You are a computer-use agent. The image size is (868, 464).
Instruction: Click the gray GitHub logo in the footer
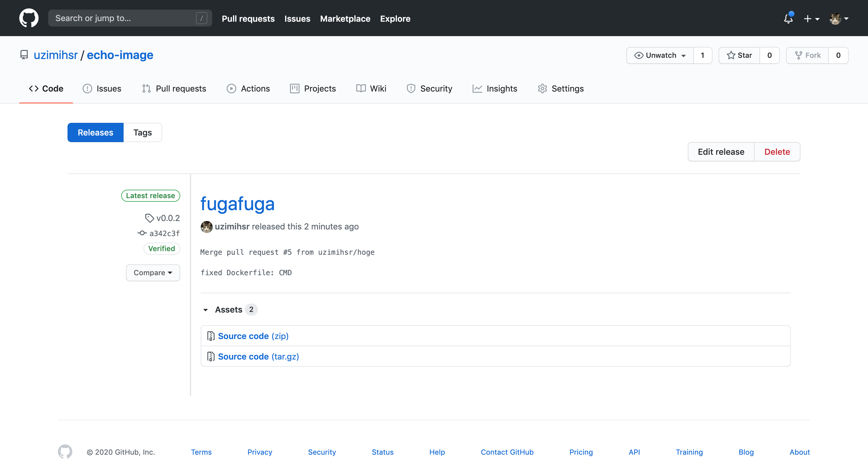[x=65, y=452]
